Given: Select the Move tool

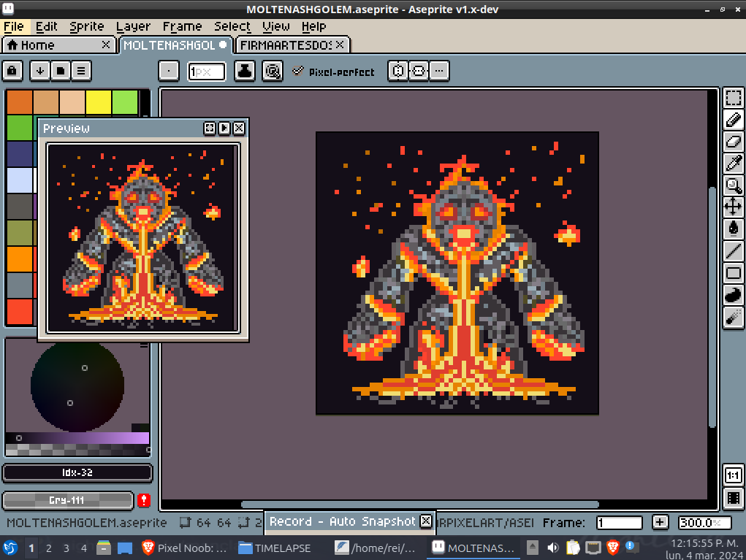Looking at the screenshot, I should [733, 207].
